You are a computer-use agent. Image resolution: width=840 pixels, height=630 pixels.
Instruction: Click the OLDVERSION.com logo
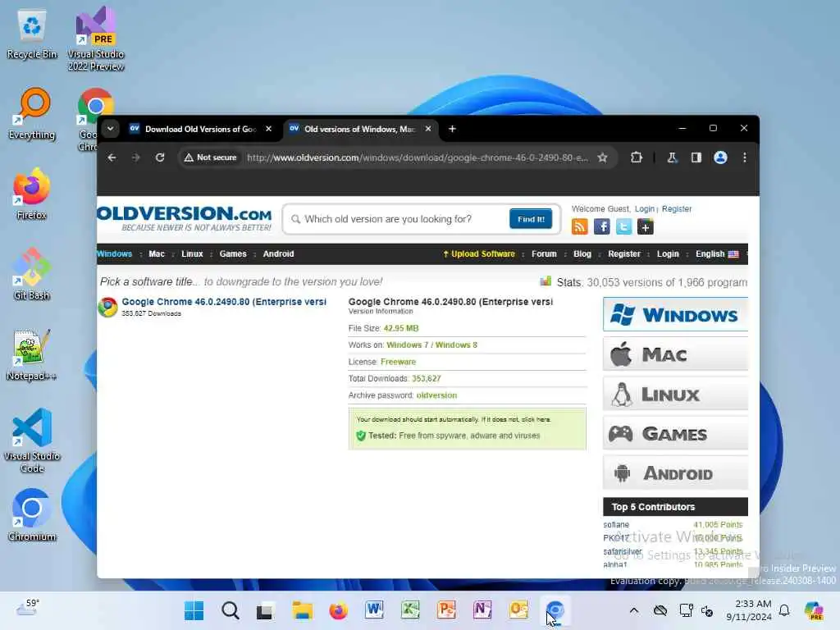coord(185,218)
